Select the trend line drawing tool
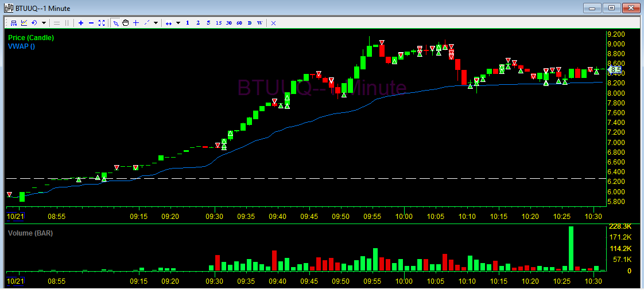Viewport: 644px width, 290px height. [x=147, y=23]
